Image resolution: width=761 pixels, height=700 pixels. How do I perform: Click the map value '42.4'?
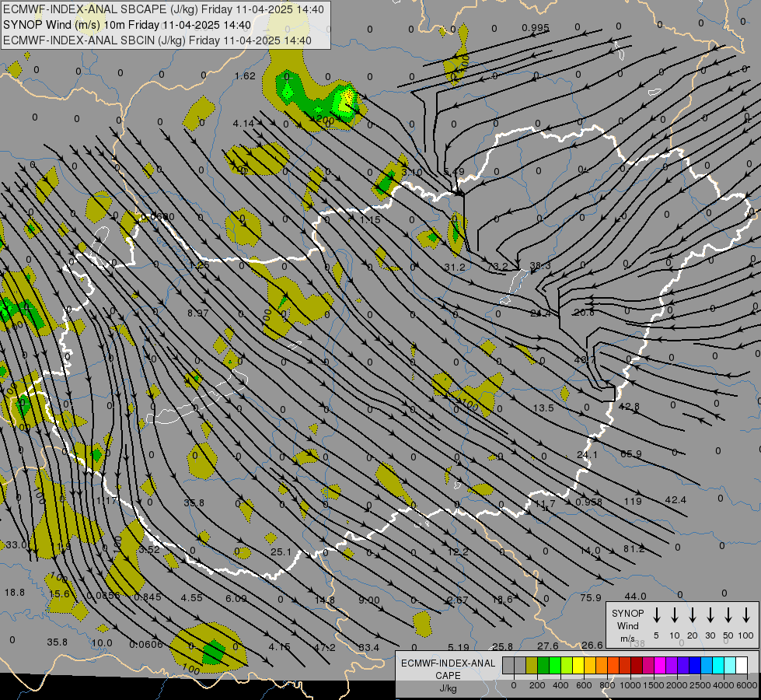[675, 500]
